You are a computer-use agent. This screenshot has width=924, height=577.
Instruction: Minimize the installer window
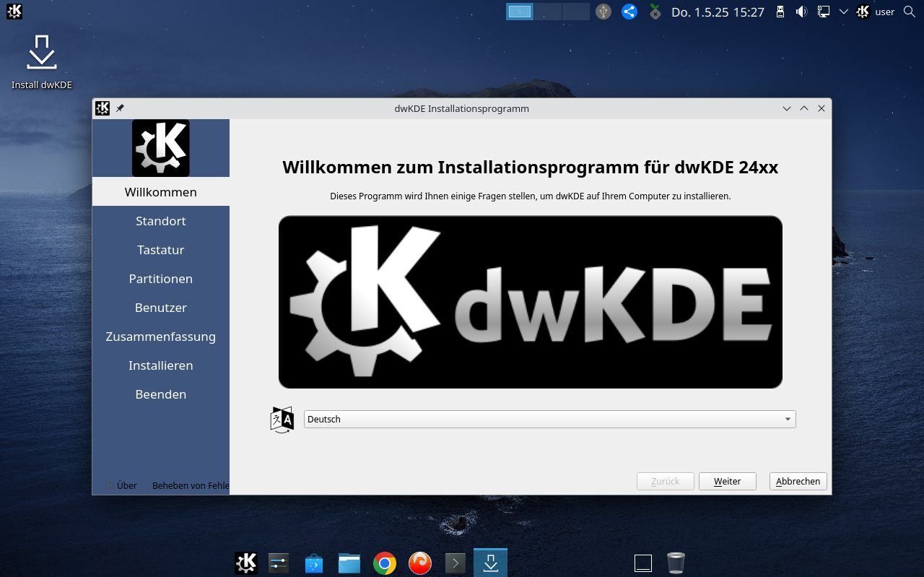[787, 108]
